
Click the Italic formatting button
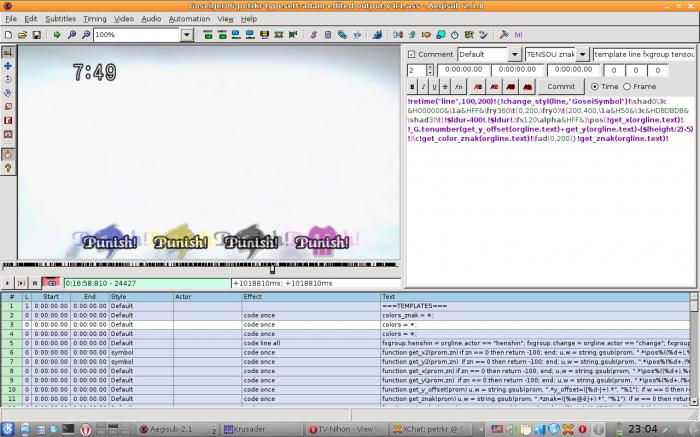(x=423, y=87)
